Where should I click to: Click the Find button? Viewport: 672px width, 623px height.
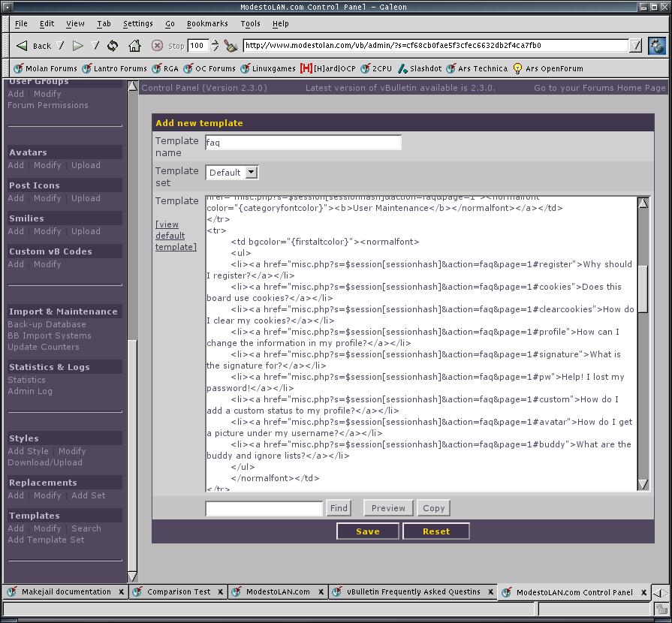tap(339, 508)
